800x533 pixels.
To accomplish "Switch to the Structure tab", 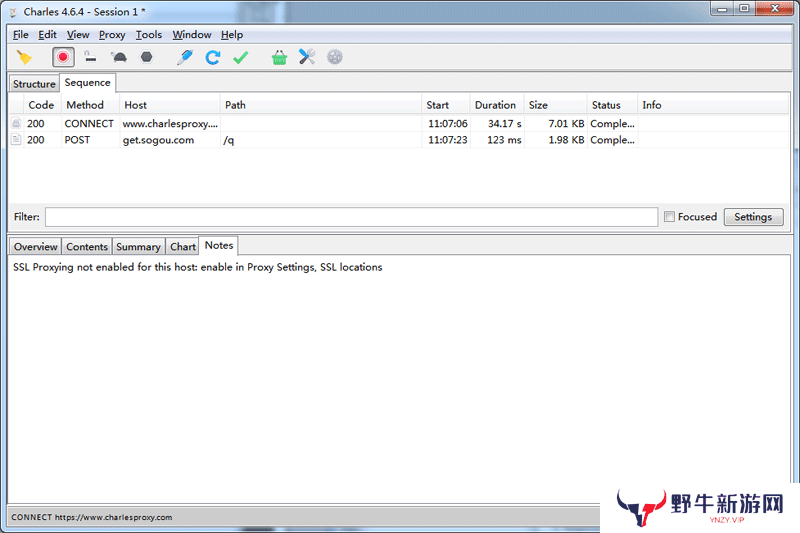I will pyautogui.click(x=34, y=84).
